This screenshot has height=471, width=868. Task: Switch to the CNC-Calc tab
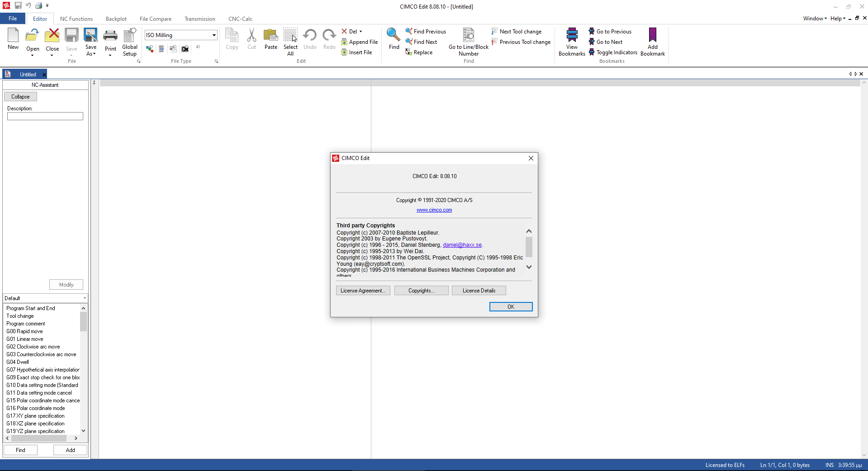240,19
